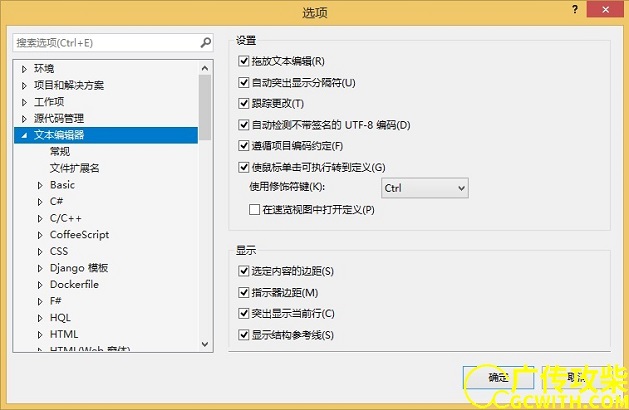Screen dimensions: 629x410
Task: Expand the 环境 tree node
Action: point(24,69)
